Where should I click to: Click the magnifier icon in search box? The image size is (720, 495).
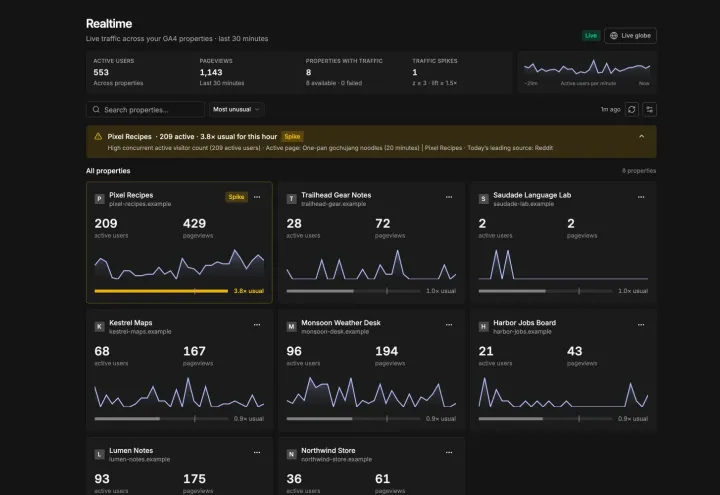[x=96, y=110]
